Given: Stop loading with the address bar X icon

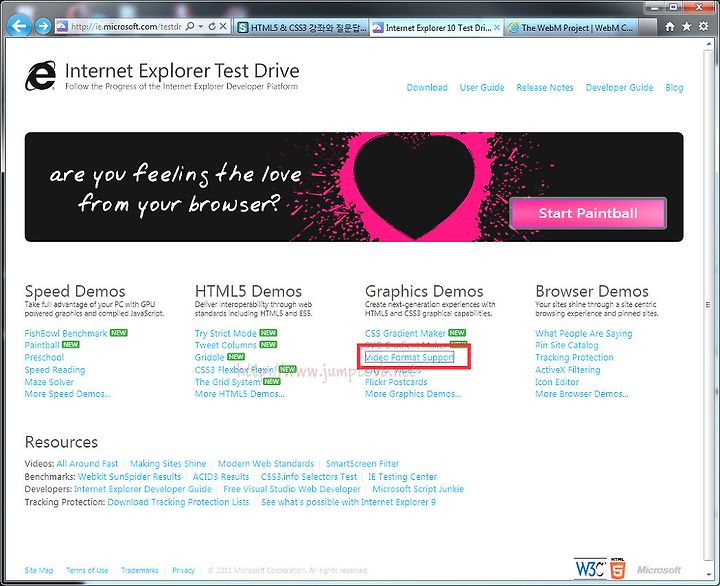Looking at the screenshot, I should tap(223, 27).
